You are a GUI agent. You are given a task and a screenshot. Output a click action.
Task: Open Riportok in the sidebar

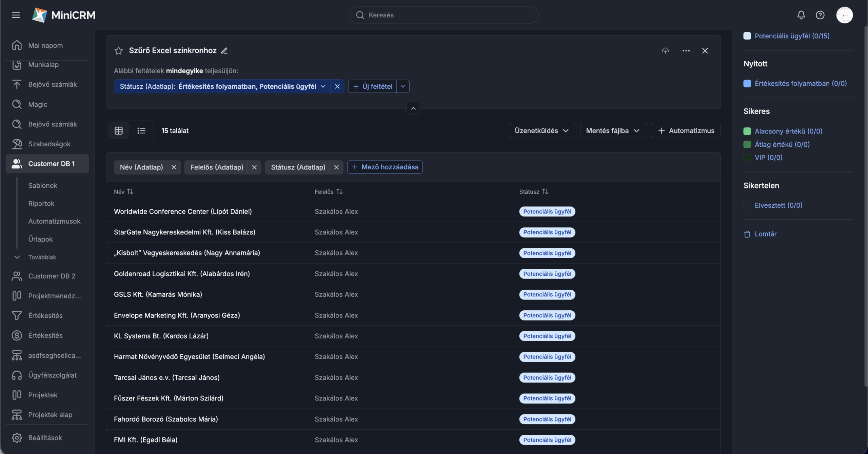41,203
